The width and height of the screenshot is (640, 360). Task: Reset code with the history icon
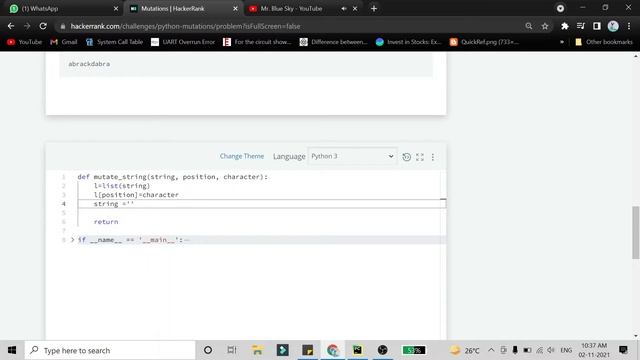pyautogui.click(x=407, y=157)
